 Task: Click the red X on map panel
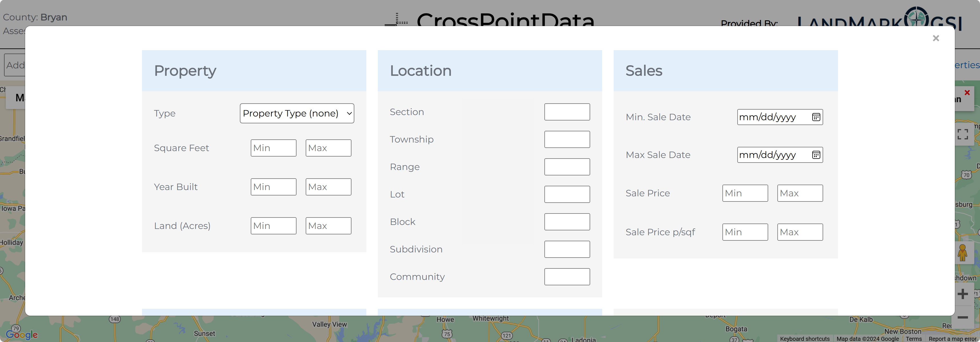tap(967, 92)
